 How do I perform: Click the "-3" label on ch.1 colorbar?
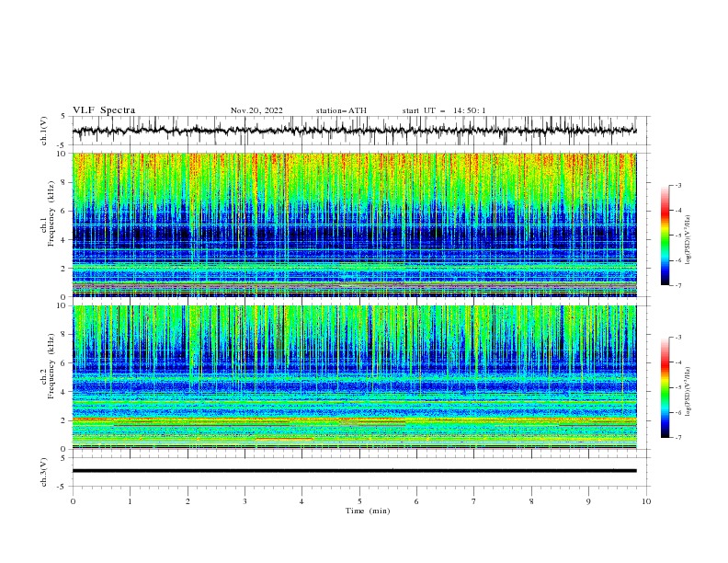point(677,185)
